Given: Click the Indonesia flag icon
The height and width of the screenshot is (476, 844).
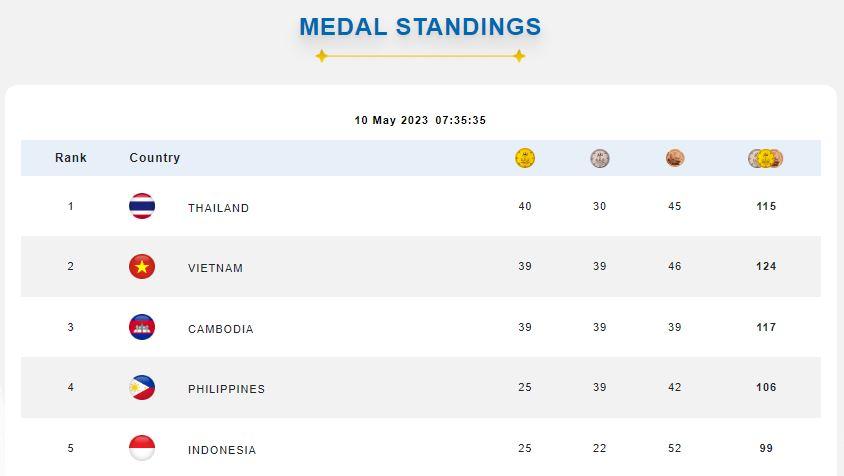Looking at the screenshot, I should point(142,448).
